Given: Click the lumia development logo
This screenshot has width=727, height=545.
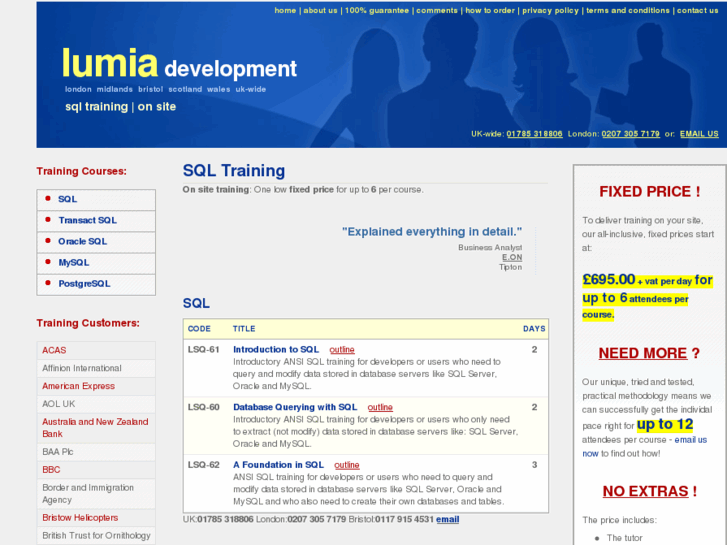Looking at the screenshot, I should (179, 64).
